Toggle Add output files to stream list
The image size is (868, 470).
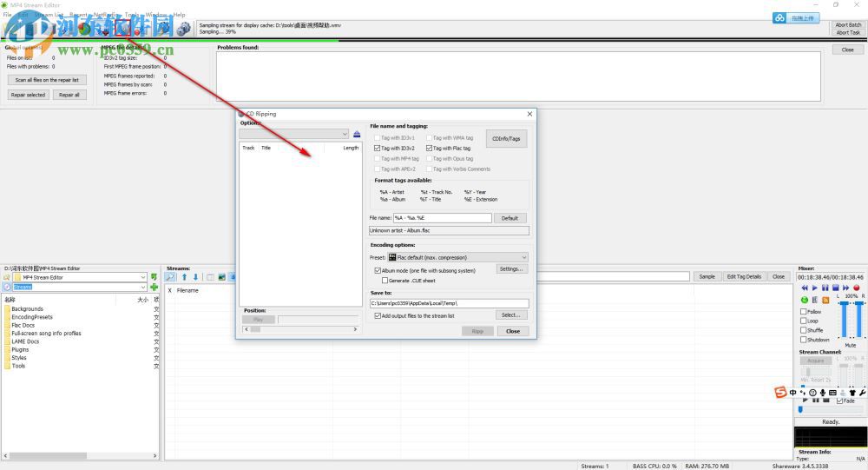(378, 316)
